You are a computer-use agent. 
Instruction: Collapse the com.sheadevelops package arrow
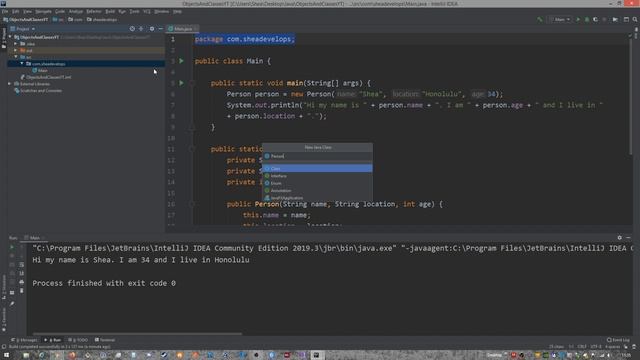(x=22, y=64)
